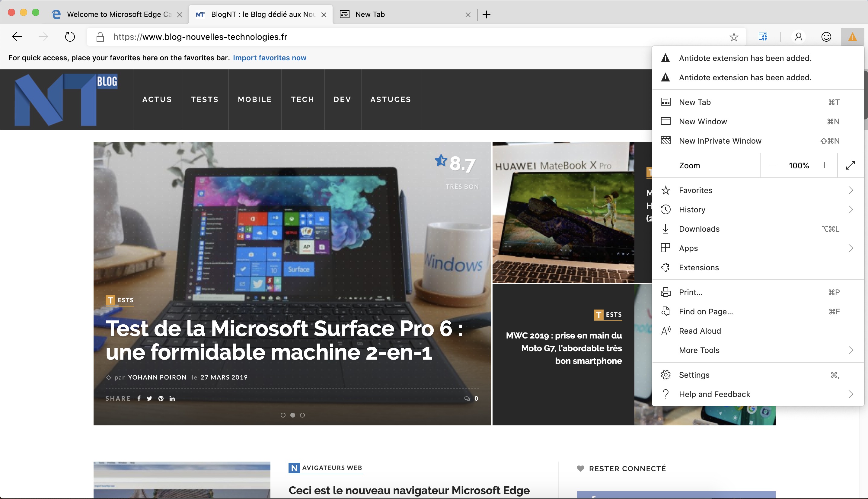Star this page as a favorite
This screenshot has width=868, height=499.
(x=734, y=37)
